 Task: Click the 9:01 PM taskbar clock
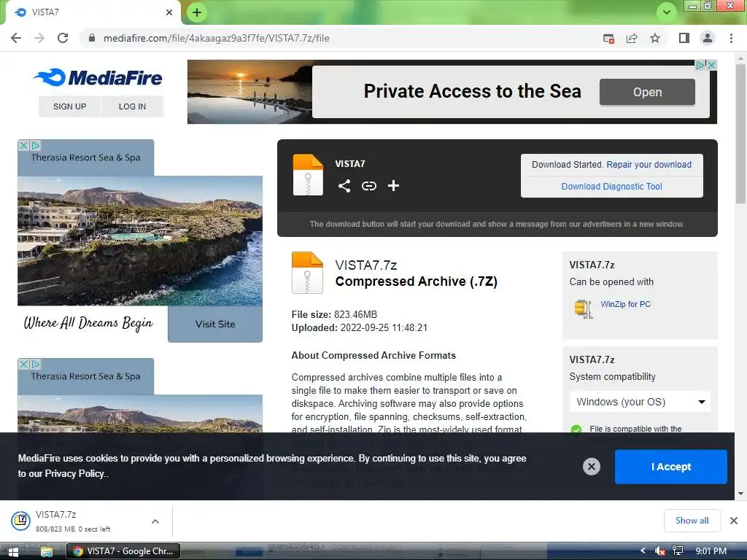tap(711, 551)
